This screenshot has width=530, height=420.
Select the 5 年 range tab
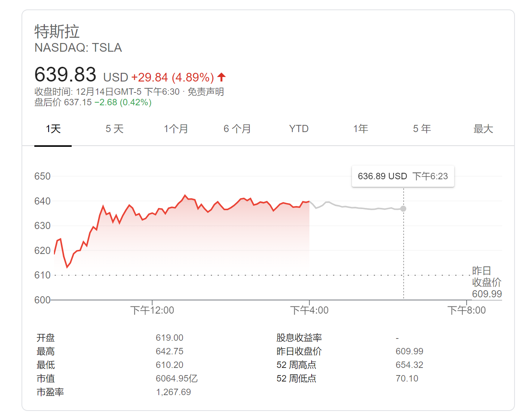pos(422,129)
